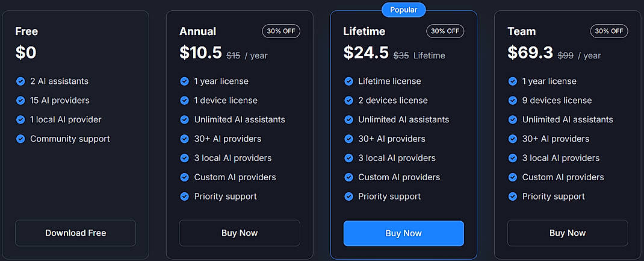Click the Annual plan's 30% OFF badge
This screenshot has width=644, height=261.
(x=281, y=31)
